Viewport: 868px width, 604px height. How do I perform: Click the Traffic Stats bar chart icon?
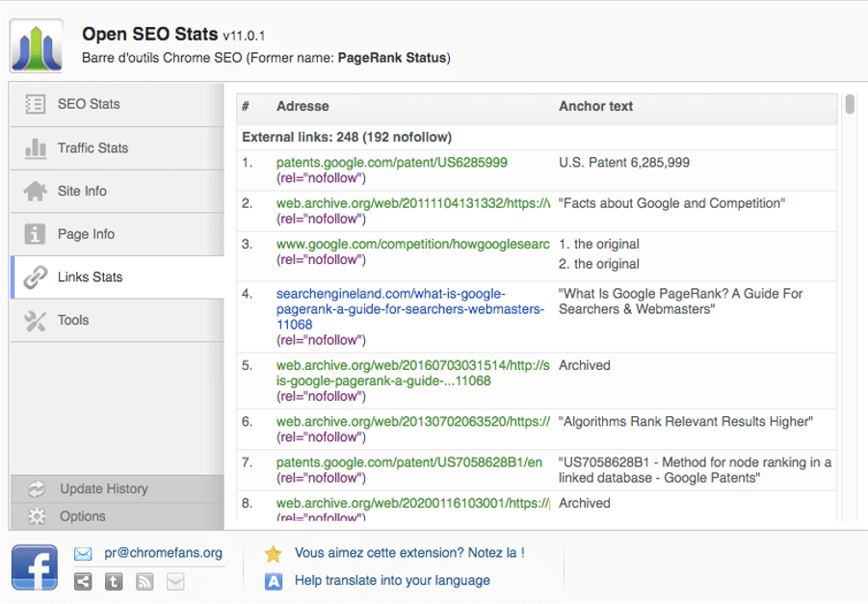point(36,148)
